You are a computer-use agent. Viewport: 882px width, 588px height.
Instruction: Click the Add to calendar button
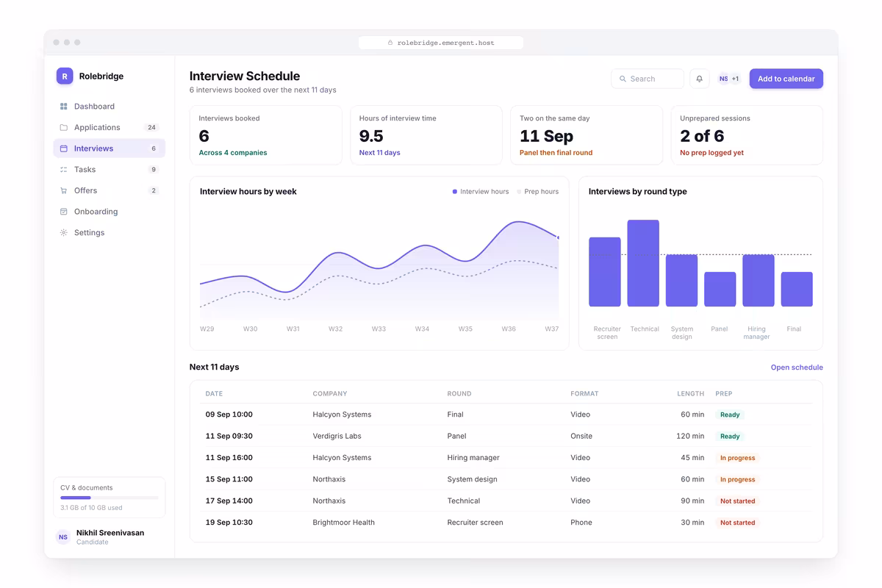(x=786, y=79)
